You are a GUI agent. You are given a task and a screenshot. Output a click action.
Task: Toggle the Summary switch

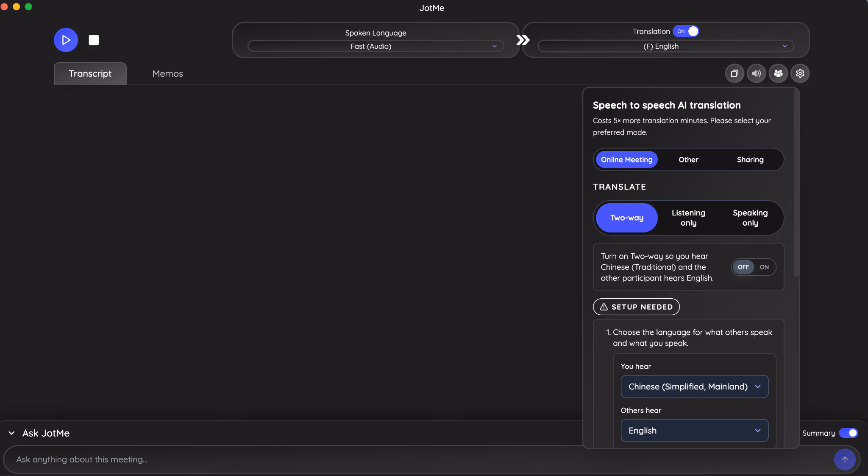[849, 433]
